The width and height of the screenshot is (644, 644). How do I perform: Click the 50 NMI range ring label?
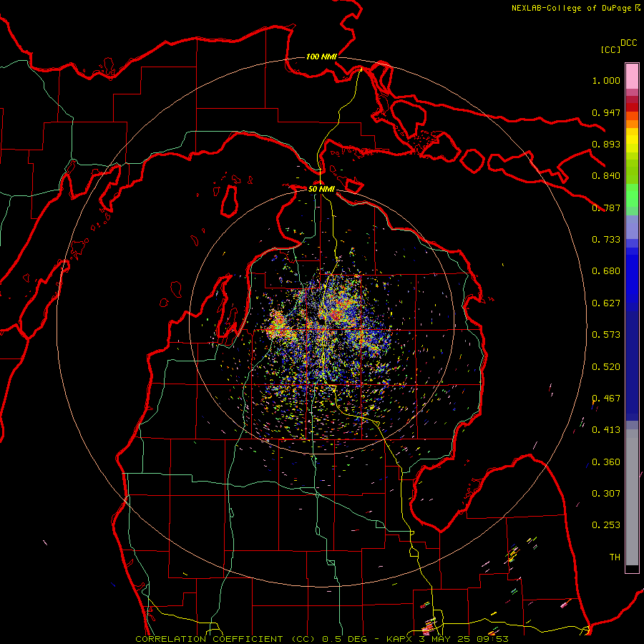pos(321,189)
